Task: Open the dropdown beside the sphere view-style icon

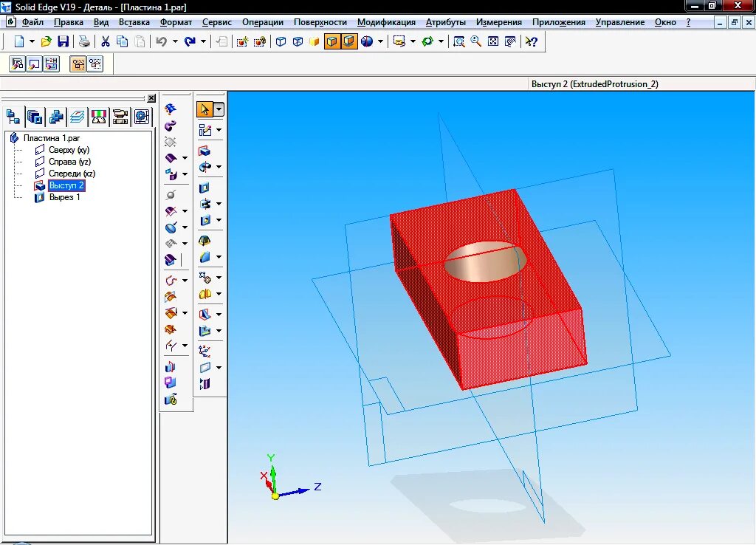Action: (x=380, y=41)
